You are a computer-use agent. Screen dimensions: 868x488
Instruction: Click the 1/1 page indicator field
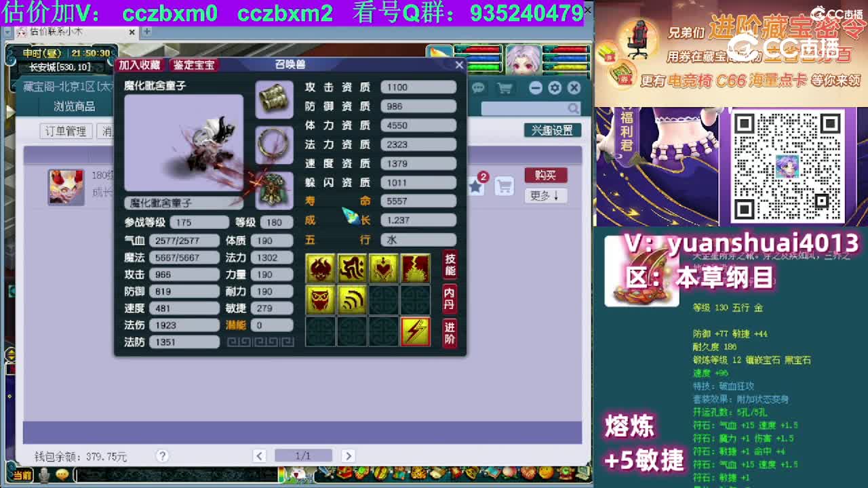(303, 456)
